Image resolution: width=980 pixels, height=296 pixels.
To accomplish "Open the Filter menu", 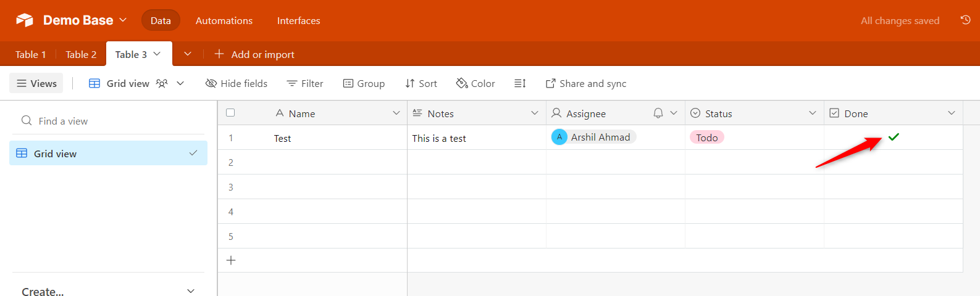I will coord(305,83).
